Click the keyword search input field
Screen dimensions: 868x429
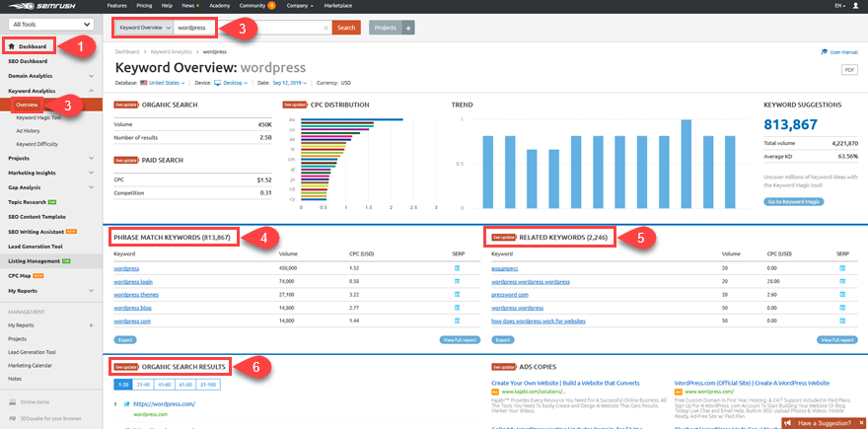[x=249, y=28]
